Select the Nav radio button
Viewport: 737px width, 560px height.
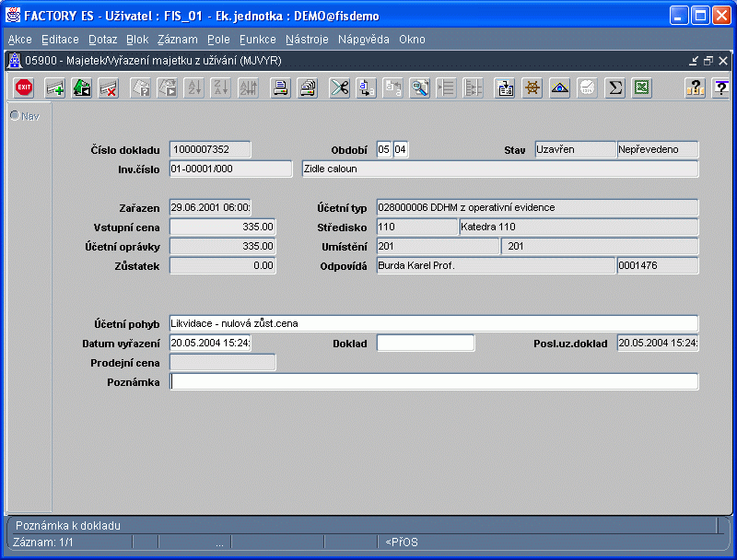15,115
